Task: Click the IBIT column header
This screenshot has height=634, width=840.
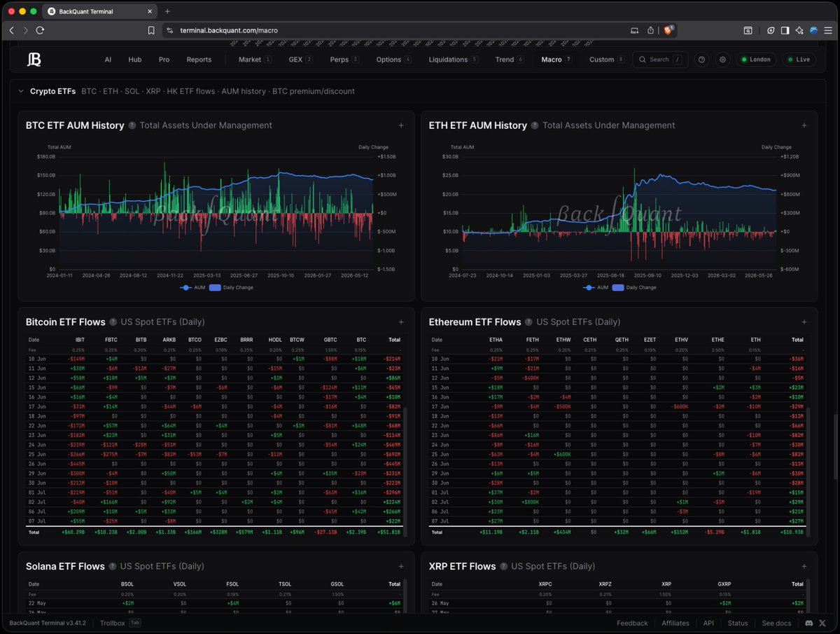Action: point(80,340)
